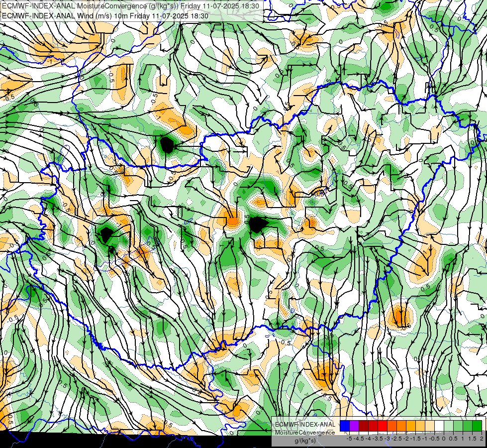Screen dimensions: 487x448
Task: Click the -2.5 tick label on the colorbar
Action: pyautogui.click(x=397, y=439)
